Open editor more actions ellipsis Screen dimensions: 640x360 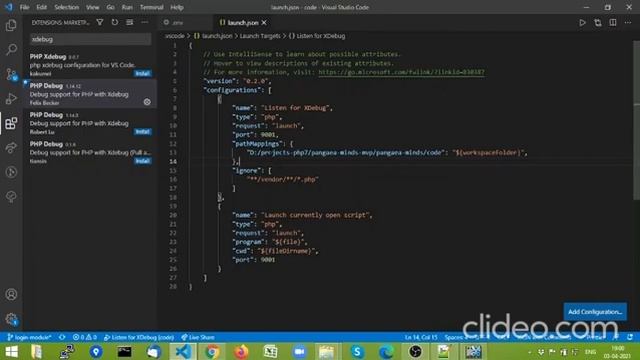pos(628,23)
